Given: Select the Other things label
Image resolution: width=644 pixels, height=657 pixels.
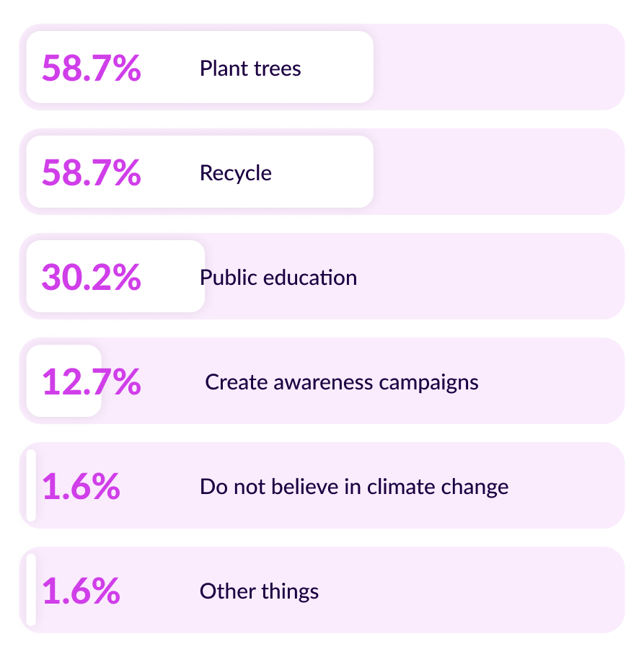Looking at the screenshot, I should 259,591.
